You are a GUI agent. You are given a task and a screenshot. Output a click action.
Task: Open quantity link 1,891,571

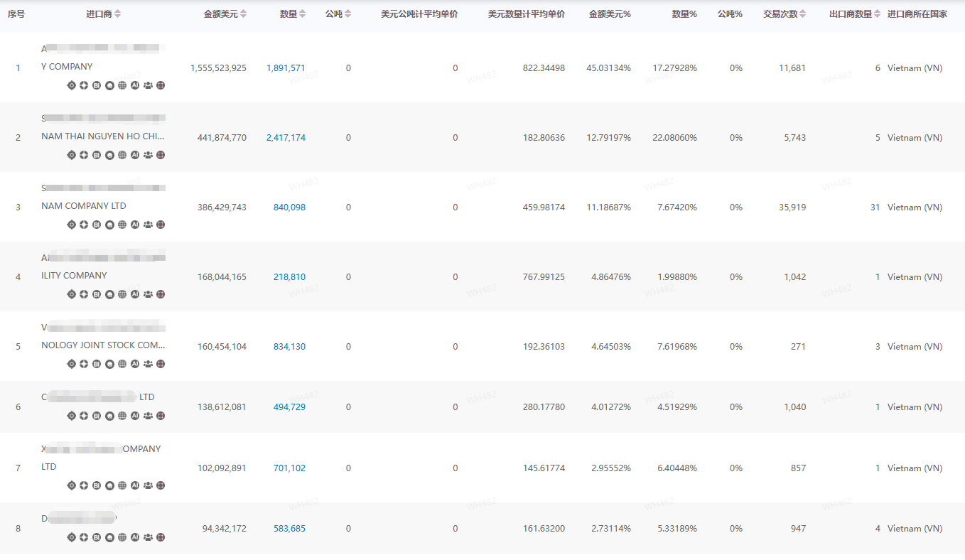coord(286,68)
